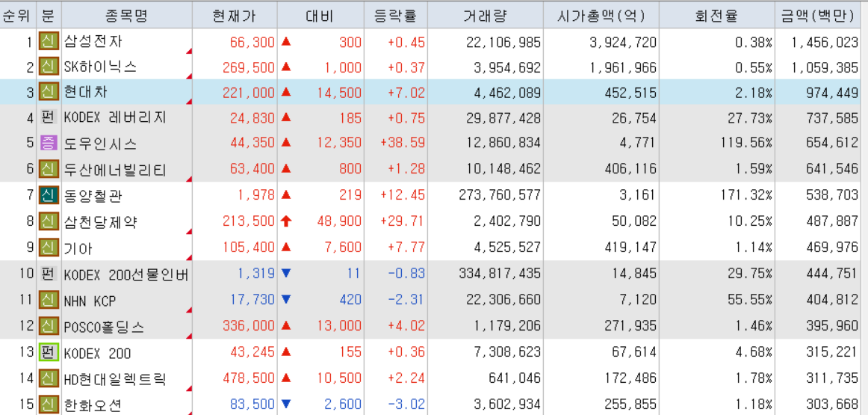The height and width of the screenshot is (415, 868).
Task: Click the 펀 badge beside KODEX 200선물인버
Action: click(49, 274)
